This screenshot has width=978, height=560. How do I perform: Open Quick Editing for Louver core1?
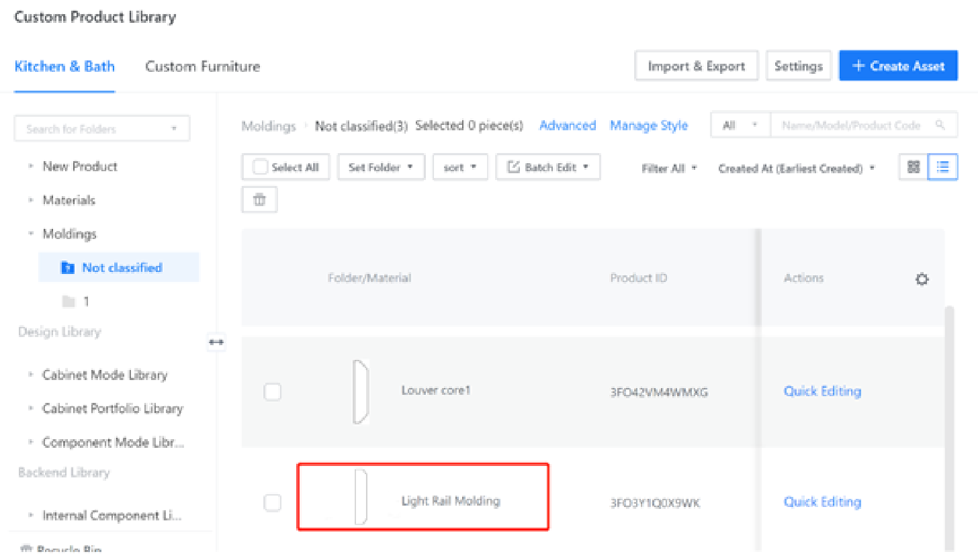coord(822,391)
